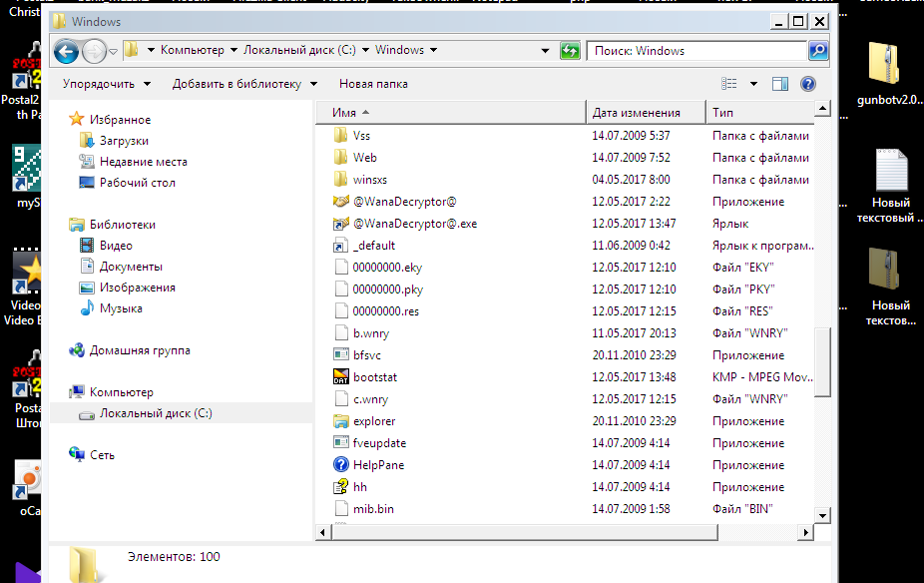
Task: Select the bfsvc application icon
Action: 341,354
